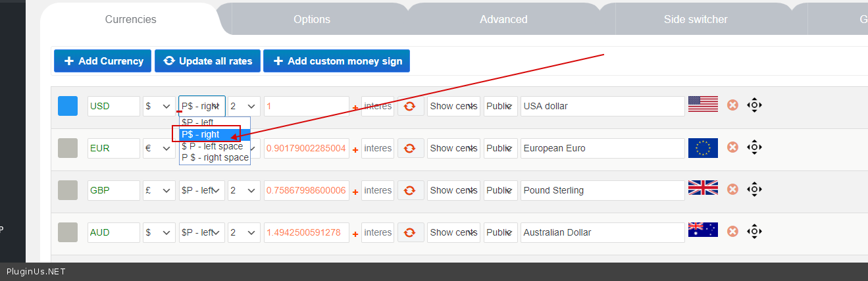Click the Pound Sterling description field

(x=602, y=190)
